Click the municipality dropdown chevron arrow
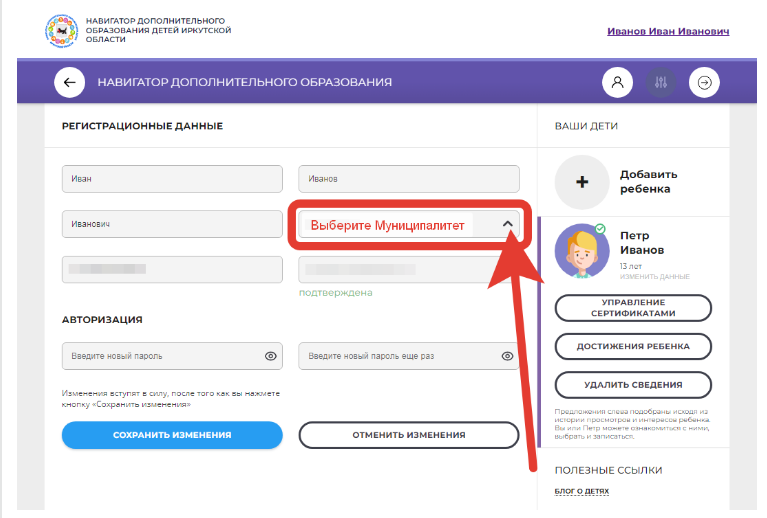The width and height of the screenshot is (767, 518). coord(507,226)
